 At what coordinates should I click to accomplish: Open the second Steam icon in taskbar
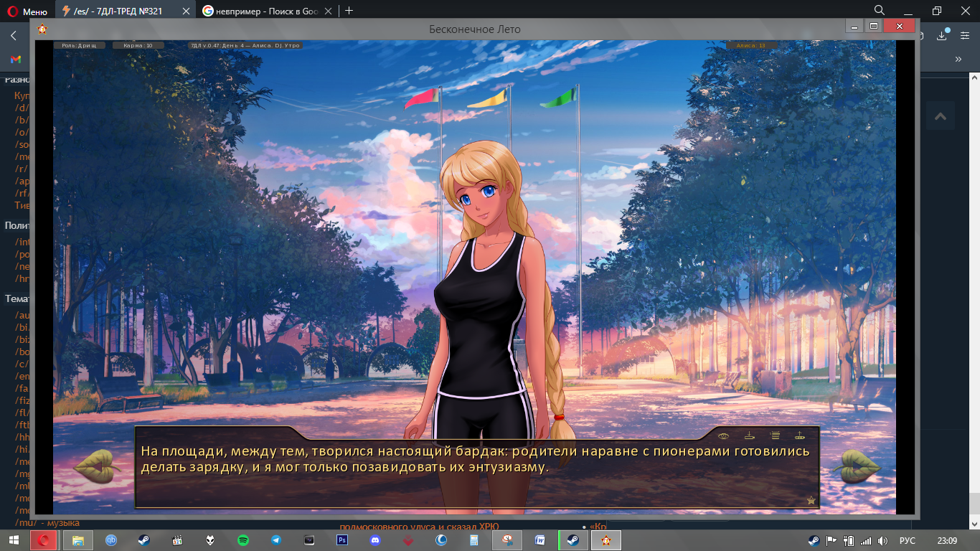tap(573, 540)
